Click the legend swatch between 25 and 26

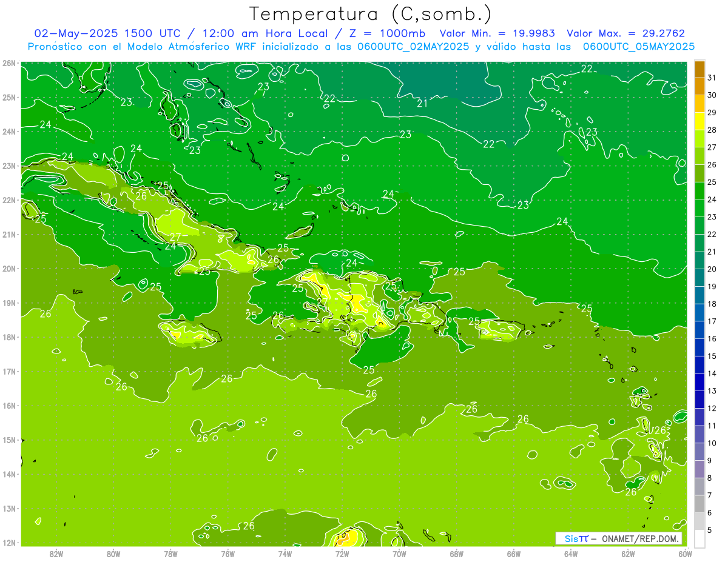tap(699, 173)
